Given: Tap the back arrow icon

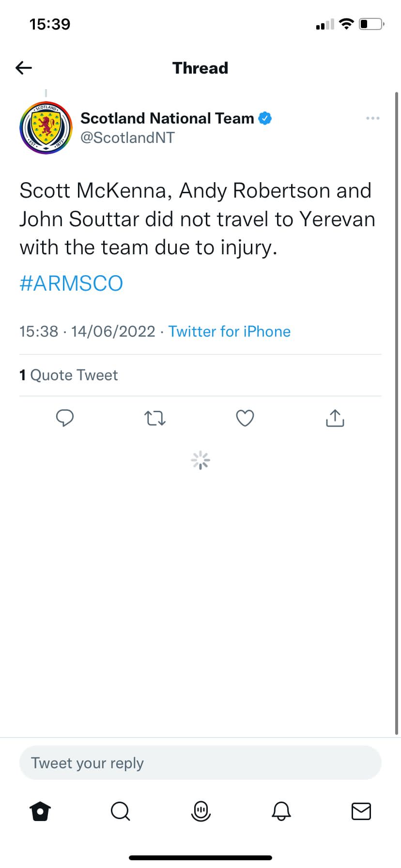Looking at the screenshot, I should pos(24,68).
